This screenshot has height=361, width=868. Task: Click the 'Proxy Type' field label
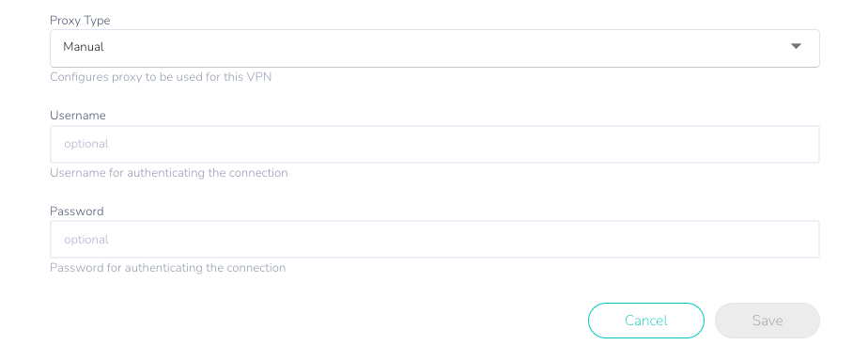point(80,21)
